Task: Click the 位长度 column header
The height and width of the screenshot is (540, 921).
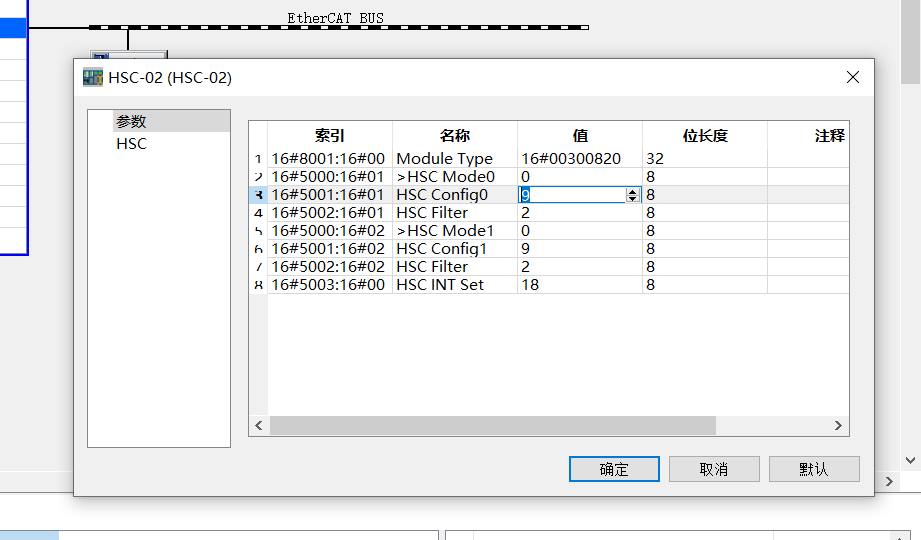Action: tap(705, 136)
